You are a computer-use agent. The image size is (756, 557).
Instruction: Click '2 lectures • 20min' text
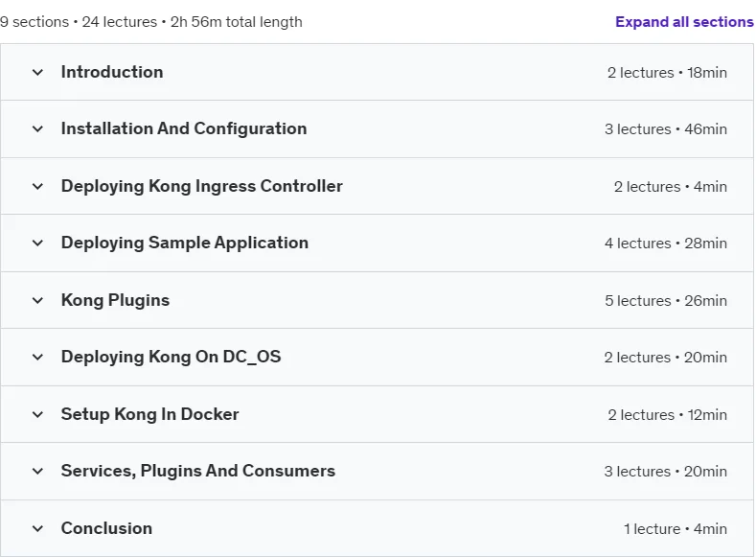tap(666, 358)
